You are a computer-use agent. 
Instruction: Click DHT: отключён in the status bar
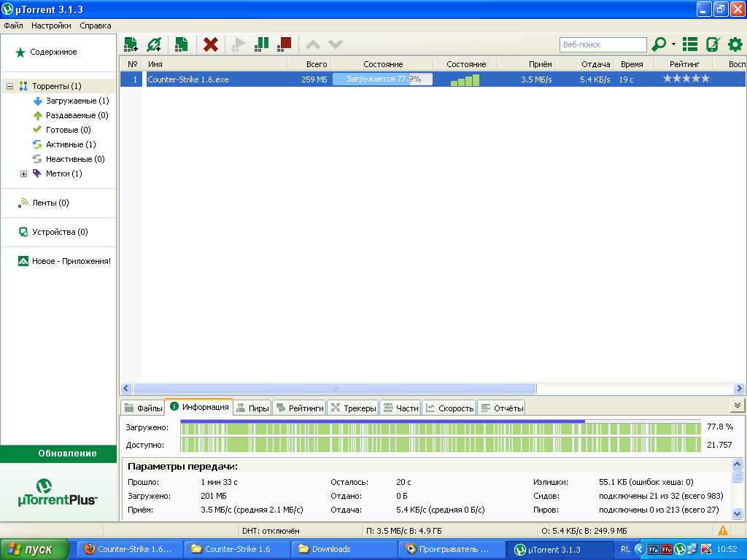[271, 531]
